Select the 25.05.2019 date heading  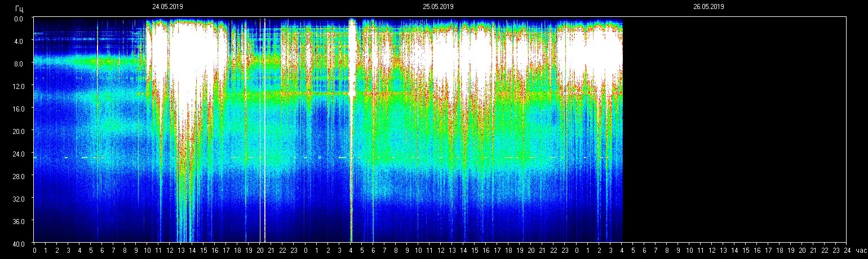point(438,7)
